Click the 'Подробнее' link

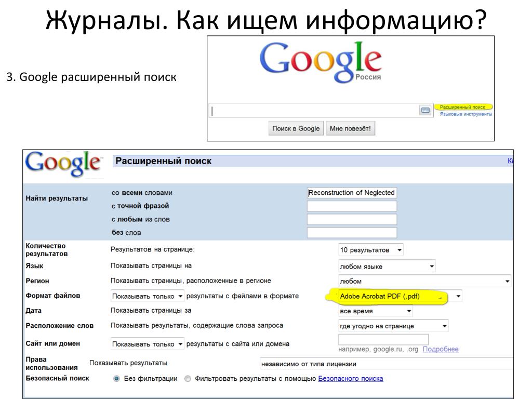(441, 349)
